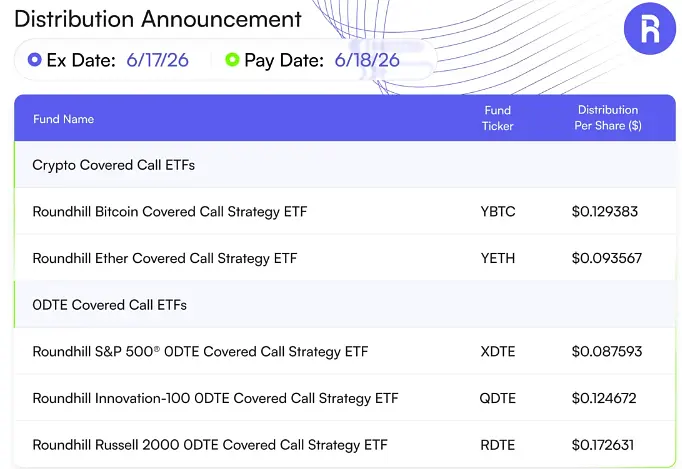Click the Distribution Announcement heading

point(158,19)
